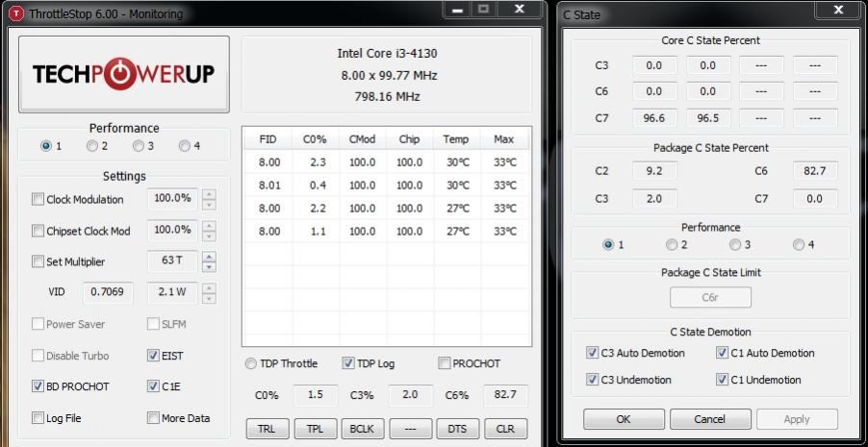Click the VID 0.7069 value field
Viewport: 868px width, 447px height.
(x=108, y=292)
